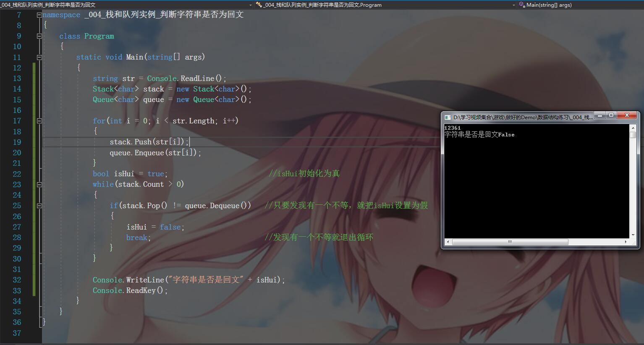644x345 pixels.
Task: Click 'static void Main' on line 11
Action: 109,57
